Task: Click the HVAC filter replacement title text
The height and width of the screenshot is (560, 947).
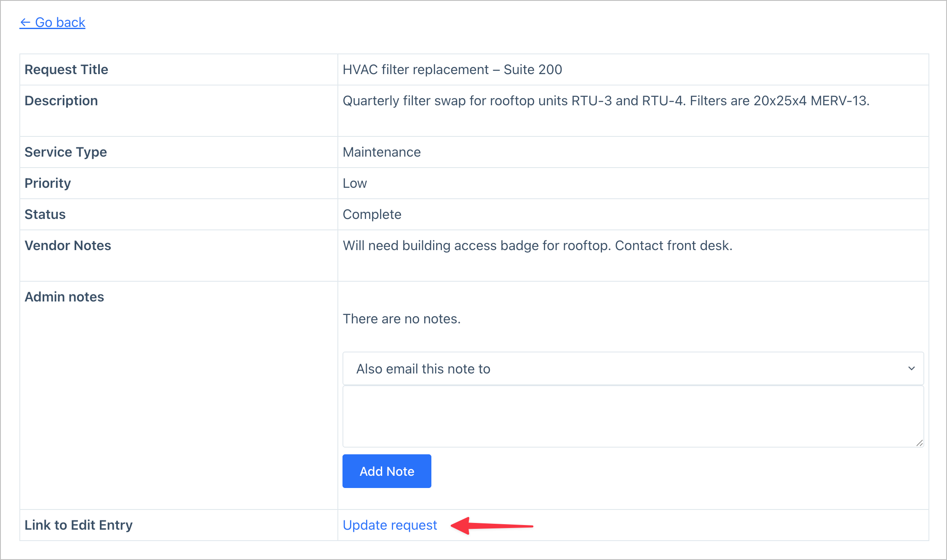Action: coord(452,69)
